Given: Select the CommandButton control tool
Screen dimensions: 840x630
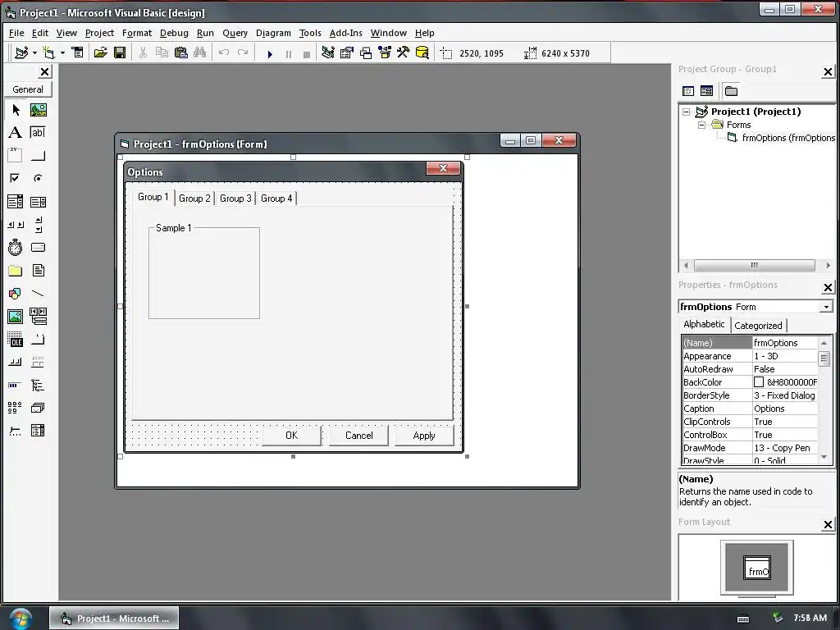Looking at the screenshot, I should (x=38, y=155).
